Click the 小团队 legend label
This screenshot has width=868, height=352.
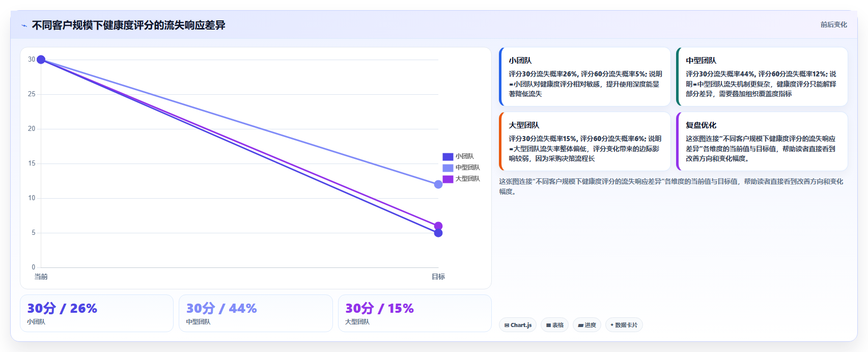tap(464, 157)
